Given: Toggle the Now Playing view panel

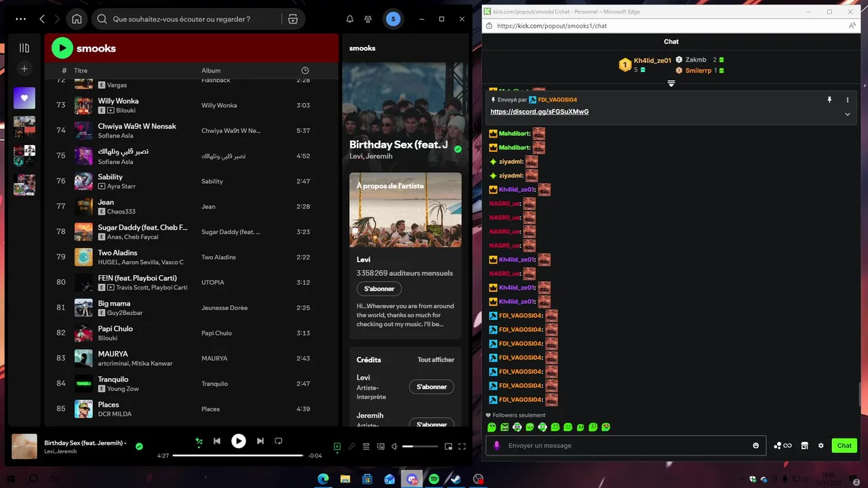Looking at the screenshot, I should coord(337,446).
